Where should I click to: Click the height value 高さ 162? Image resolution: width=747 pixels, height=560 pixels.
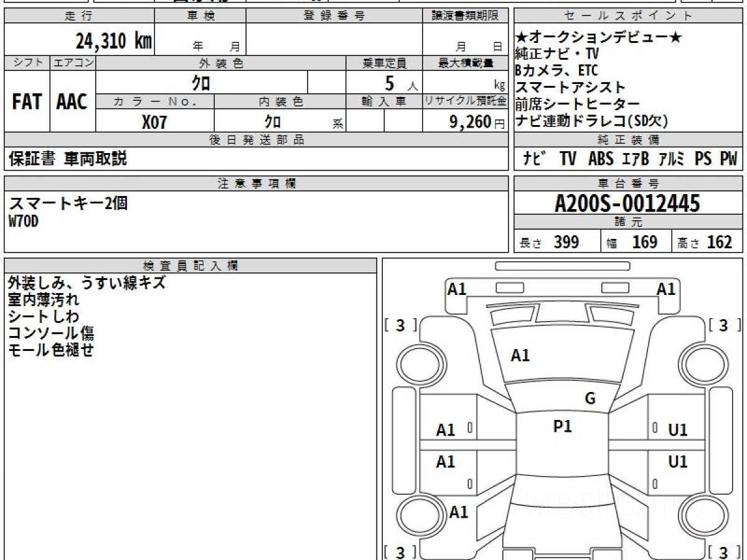click(x=704, y=242)
